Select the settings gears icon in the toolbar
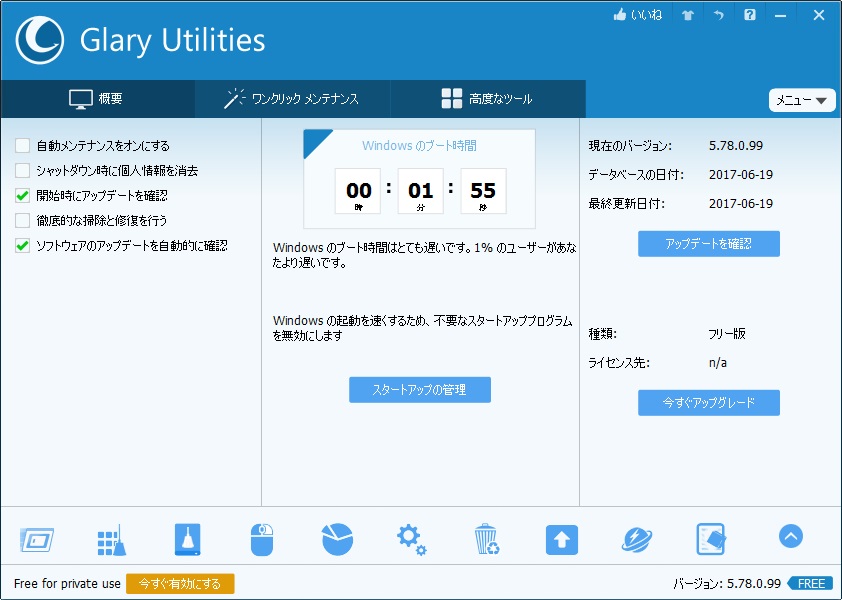 (411, 537)
